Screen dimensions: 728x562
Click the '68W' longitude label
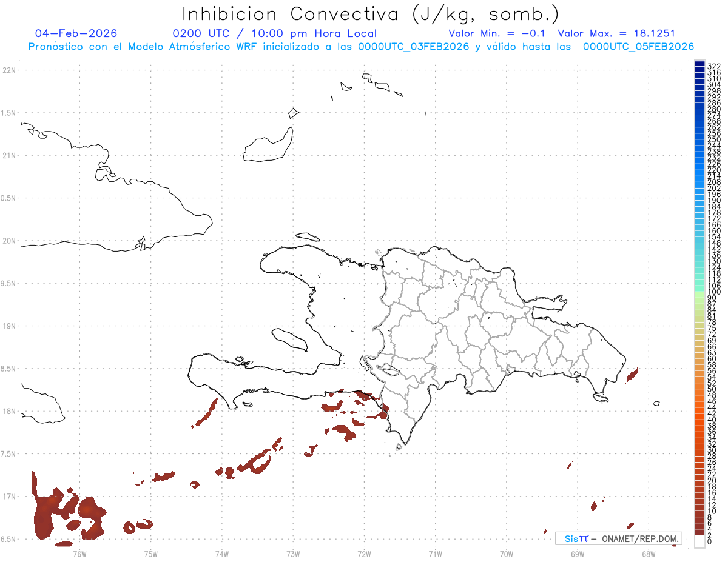[x=649, y=554]
